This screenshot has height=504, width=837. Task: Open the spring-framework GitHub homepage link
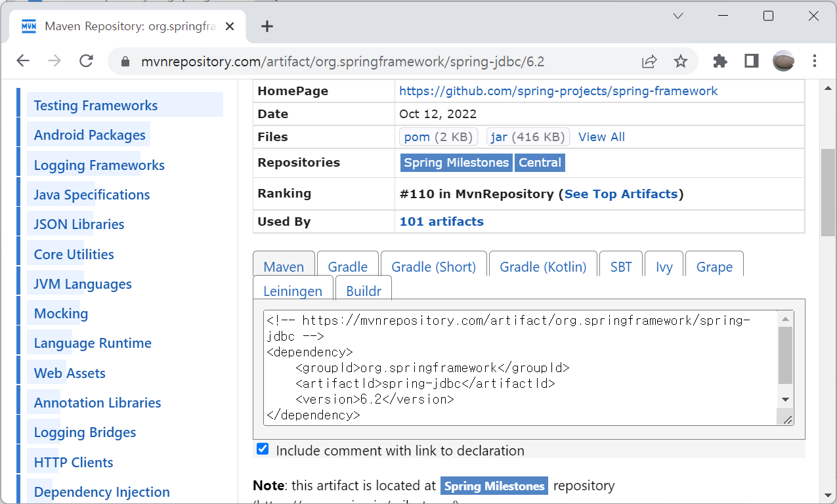point(558,91)
